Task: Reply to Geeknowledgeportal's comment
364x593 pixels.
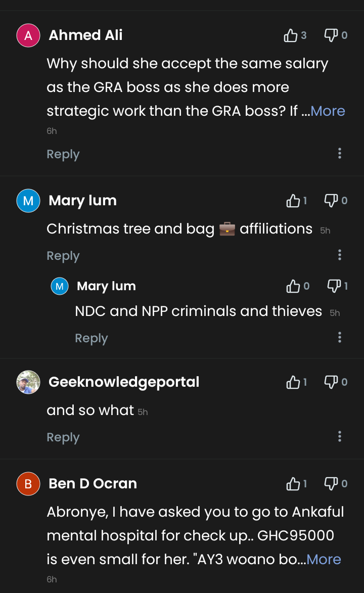Action: point(63,437)
